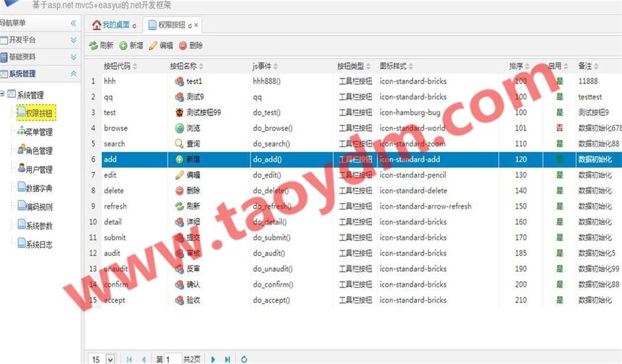Go to the last page

click(x=227, y=360)
